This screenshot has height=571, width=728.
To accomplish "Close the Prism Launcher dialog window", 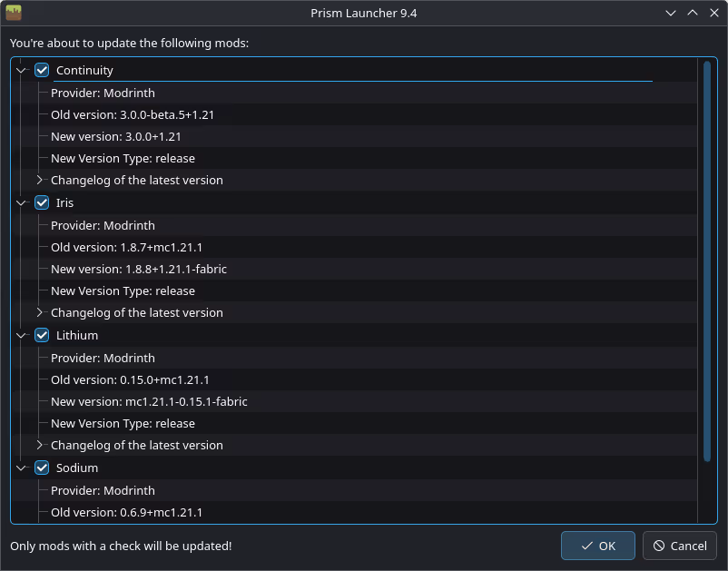I will point(714,13).
